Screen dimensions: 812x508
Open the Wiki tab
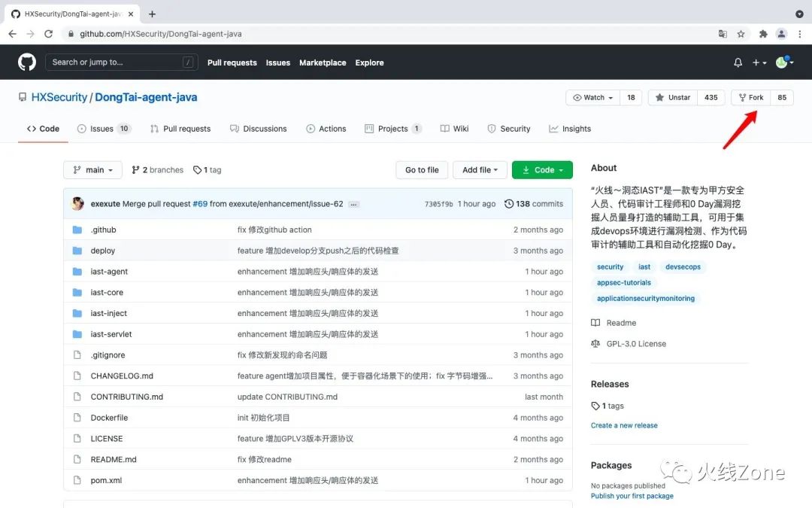pos(454,129)
